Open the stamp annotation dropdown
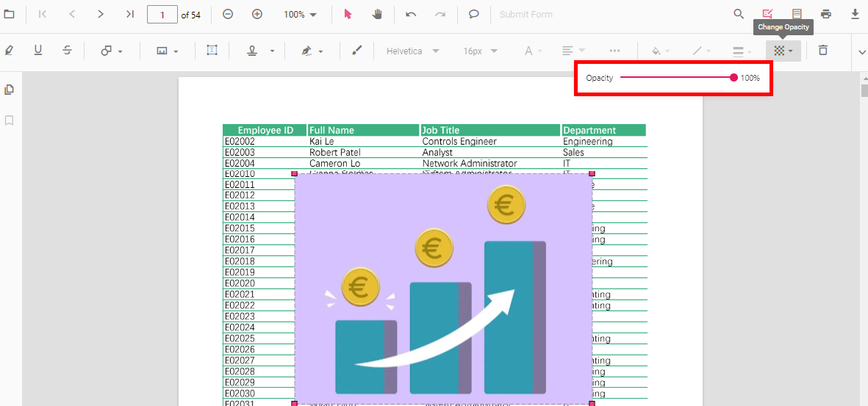 click(261, 51)
